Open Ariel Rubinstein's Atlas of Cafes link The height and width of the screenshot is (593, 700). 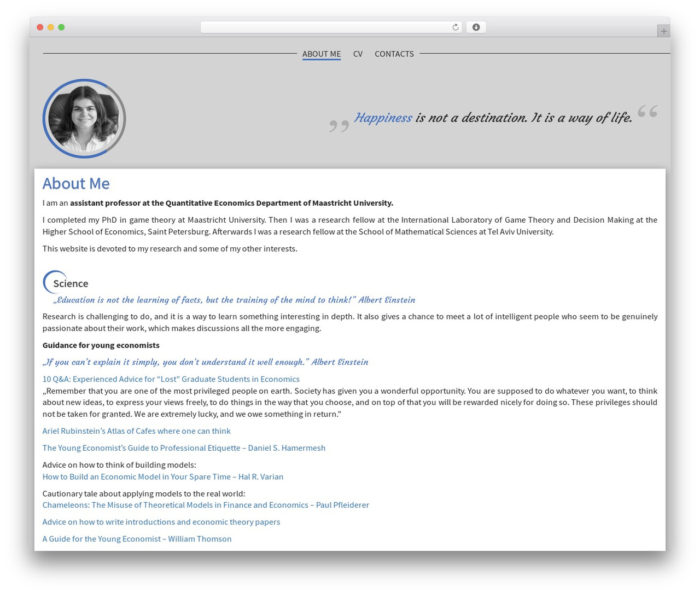(x=137, y=431)
